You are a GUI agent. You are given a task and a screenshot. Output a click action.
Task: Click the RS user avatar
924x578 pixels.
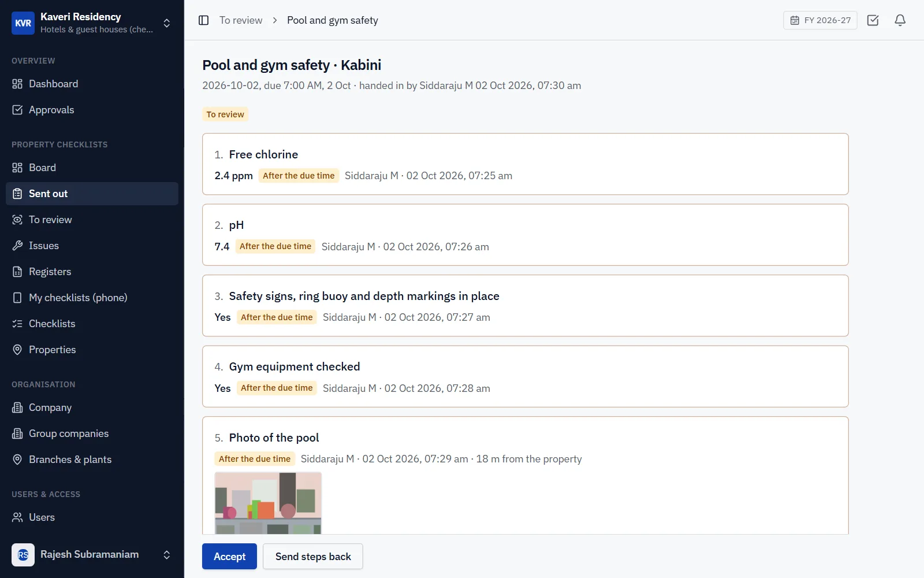23,555
